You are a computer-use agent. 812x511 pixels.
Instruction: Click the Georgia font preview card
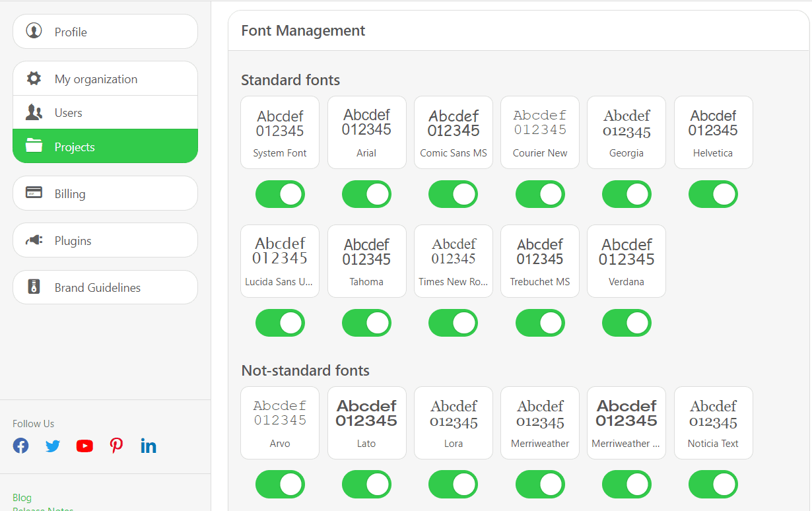(626, 132)
